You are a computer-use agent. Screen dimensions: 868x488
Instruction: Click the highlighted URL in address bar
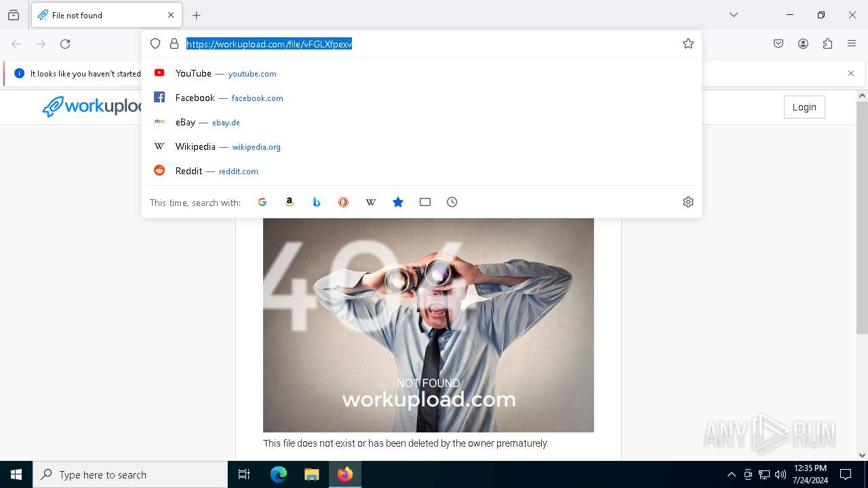click(x=269, y=44)
